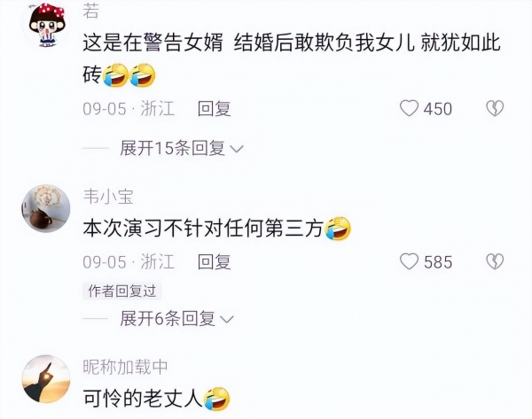Reply to 韦小宝's comment via 回复

point(215,262)
